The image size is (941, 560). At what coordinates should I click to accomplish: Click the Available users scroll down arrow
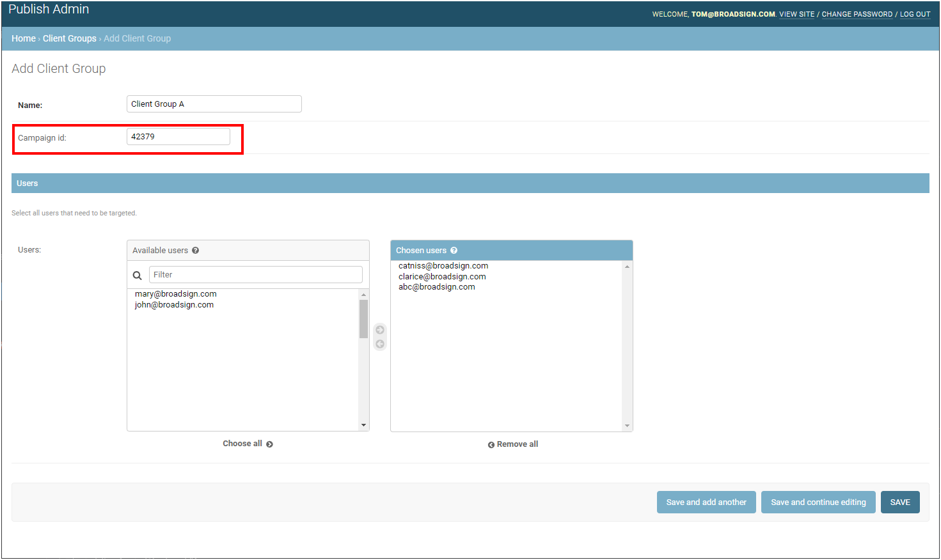pos(363,425)
